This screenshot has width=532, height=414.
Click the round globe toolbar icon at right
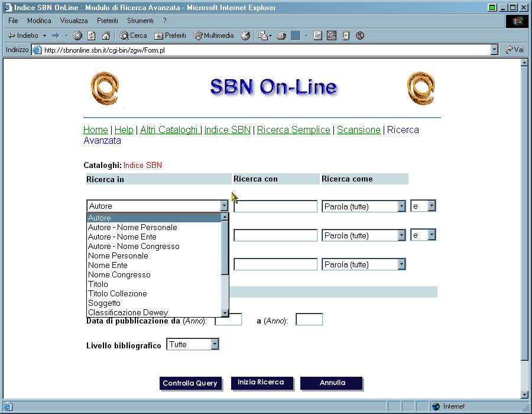coord(360,35)
